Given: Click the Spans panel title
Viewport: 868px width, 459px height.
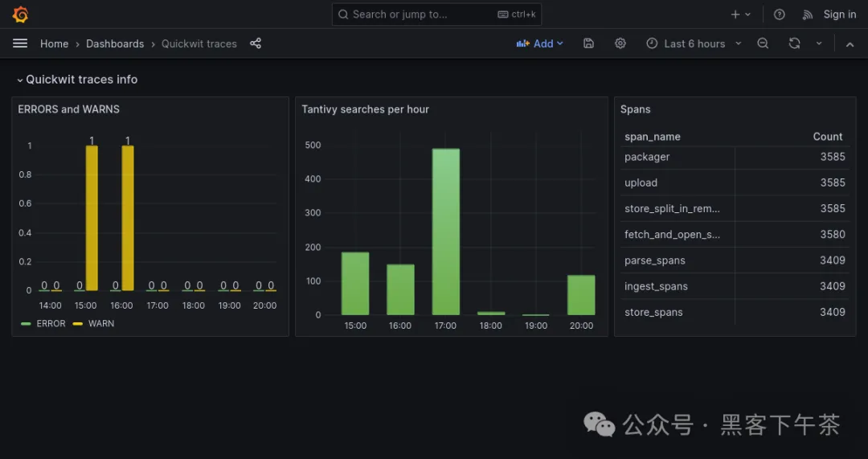Looking at the screenshot, I should coord(635,109).
